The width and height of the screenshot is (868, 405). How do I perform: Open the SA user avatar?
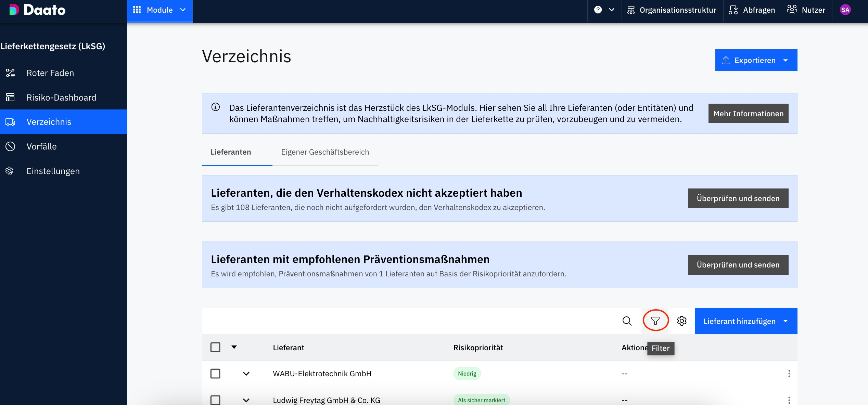tap(845, 10)
